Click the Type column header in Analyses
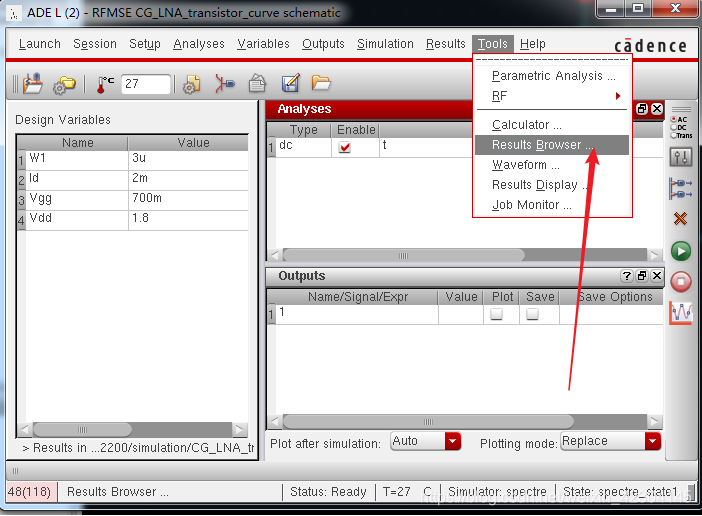 click(x=303, y=130)
